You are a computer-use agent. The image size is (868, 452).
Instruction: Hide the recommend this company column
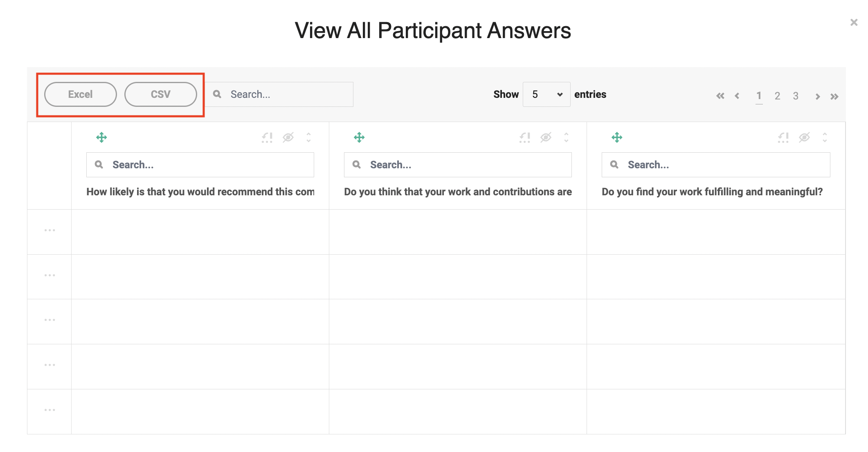point(288,138)
